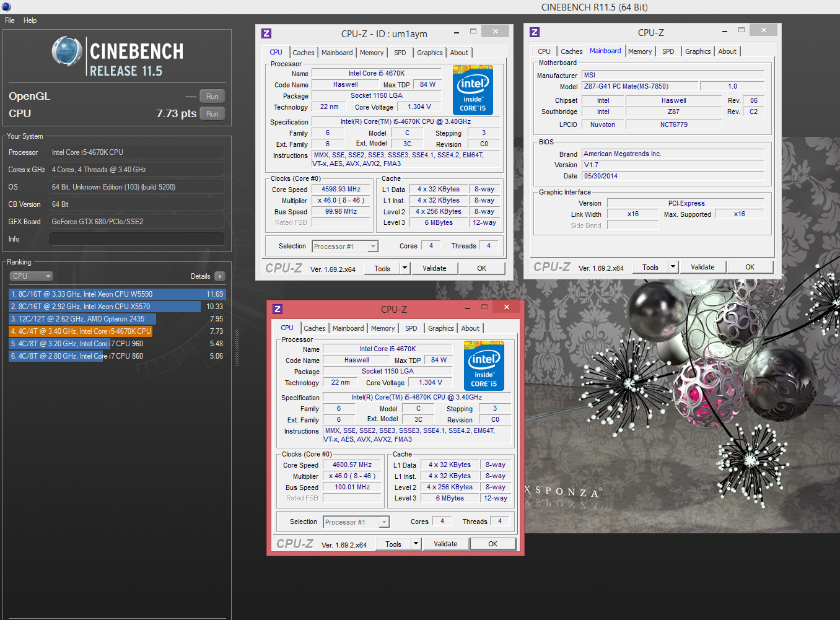The image size is (840, 620).
Task: Select ranking row 2 Intel Xeon CPU X5570
Action: 117,307
